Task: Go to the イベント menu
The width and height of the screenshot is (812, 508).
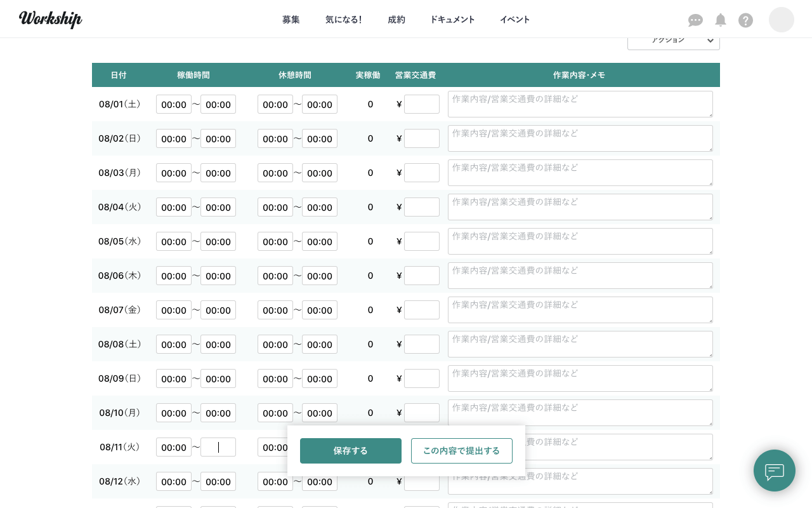Action: point(515,20)
